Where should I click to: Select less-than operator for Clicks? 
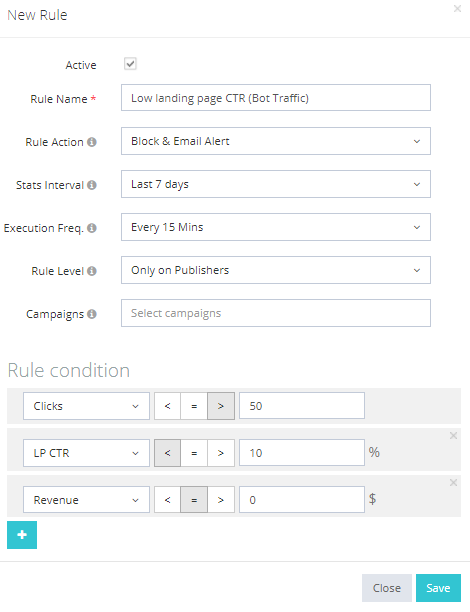pos(167,406)
